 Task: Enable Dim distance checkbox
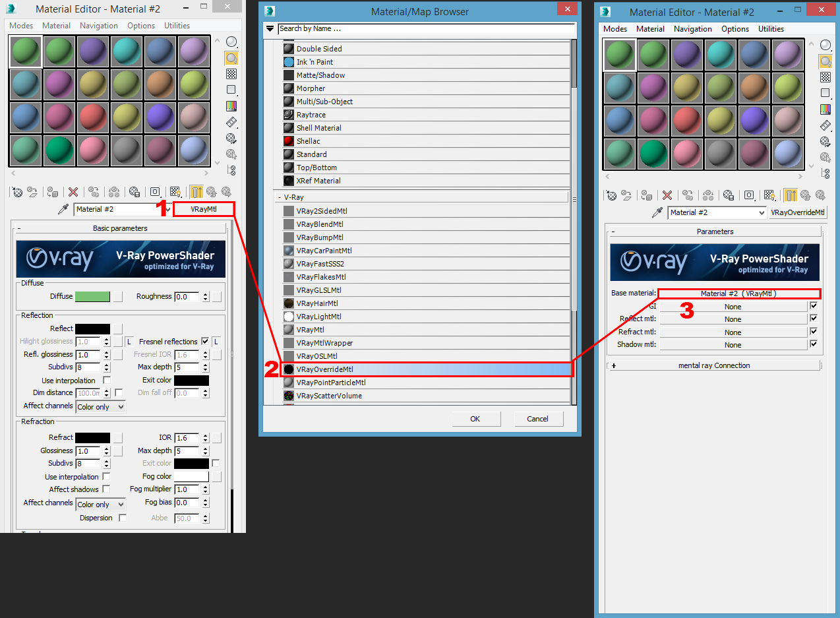(x=119, y=392)
